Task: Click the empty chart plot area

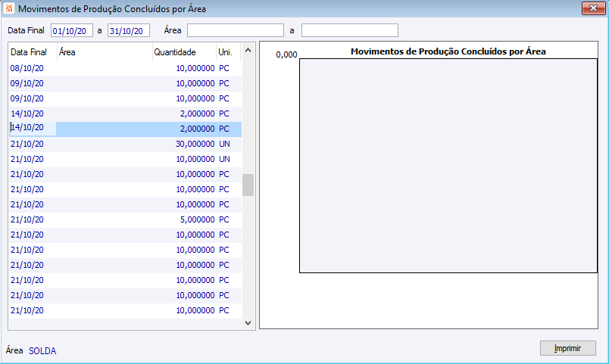Action: (x=448, y=166)
